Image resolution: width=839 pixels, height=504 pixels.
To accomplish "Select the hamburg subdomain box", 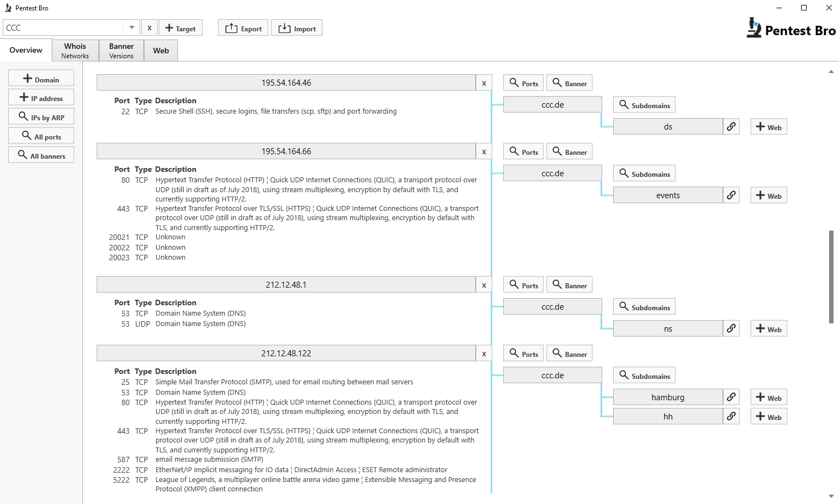I will pos(668,397).
